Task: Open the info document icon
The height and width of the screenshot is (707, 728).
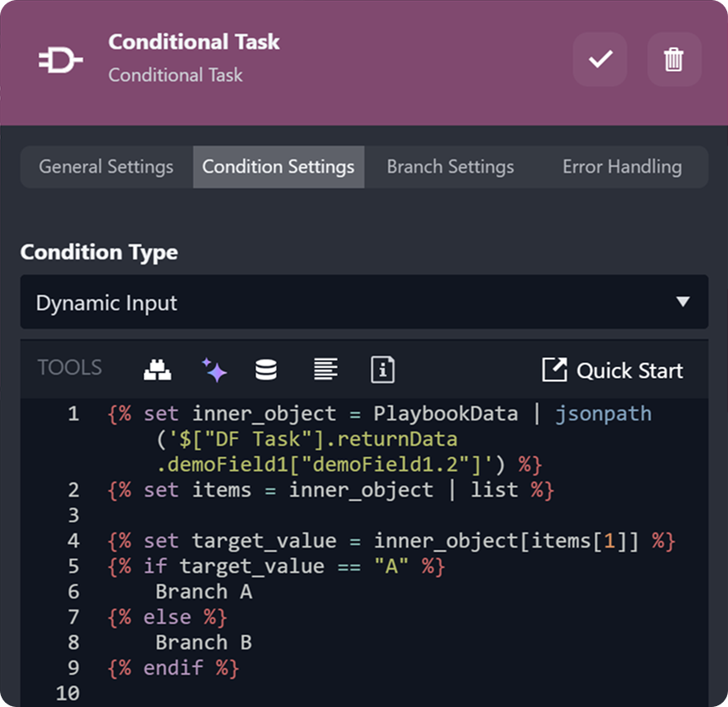Action: point(382,370)
